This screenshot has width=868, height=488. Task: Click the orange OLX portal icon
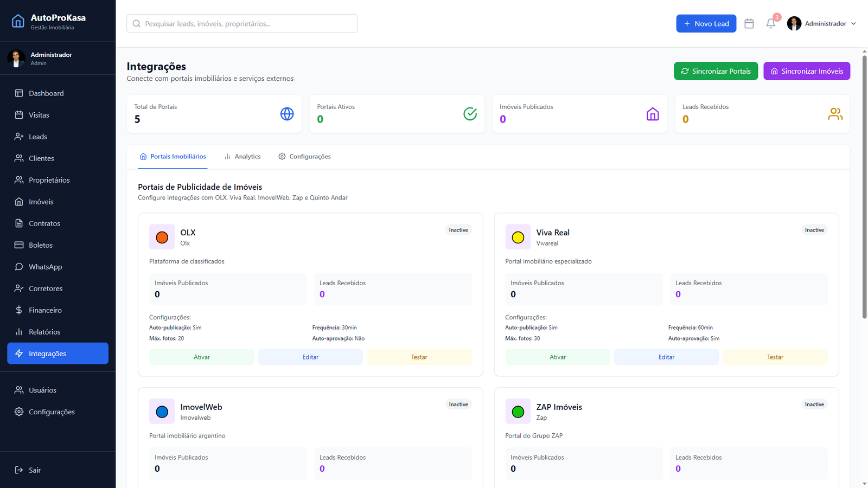click(x=162, y=237)
